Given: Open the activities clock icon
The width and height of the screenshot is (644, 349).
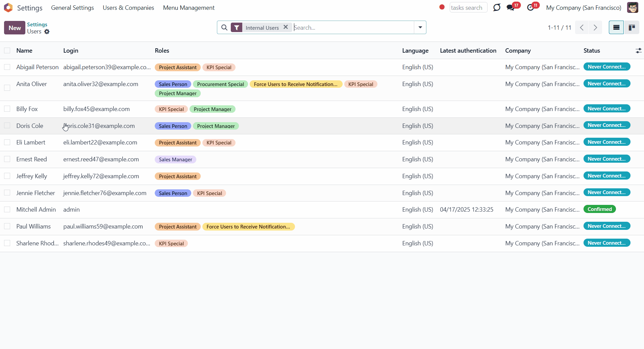Looking at the screenshot, I should pyautogui.click(x=530, y=8).
